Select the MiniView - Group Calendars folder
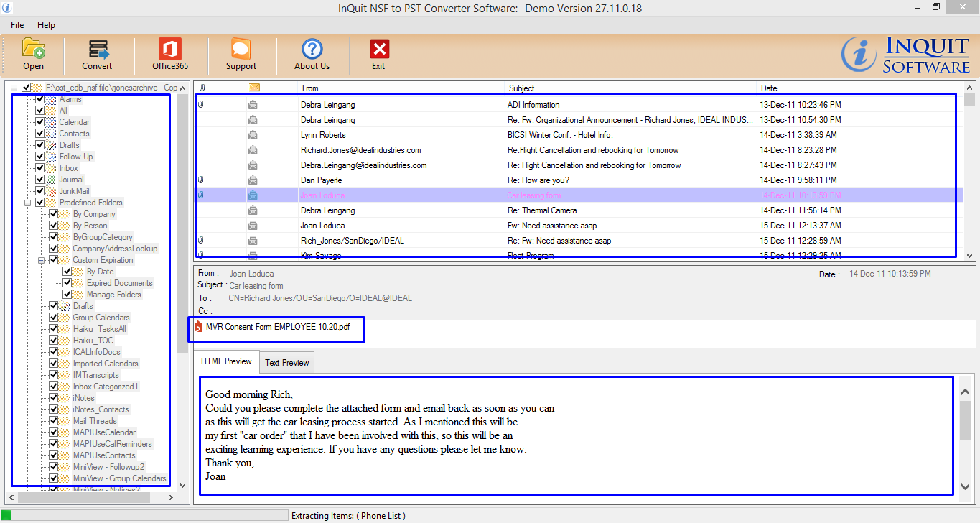The image size is (980, 523). 119,478
